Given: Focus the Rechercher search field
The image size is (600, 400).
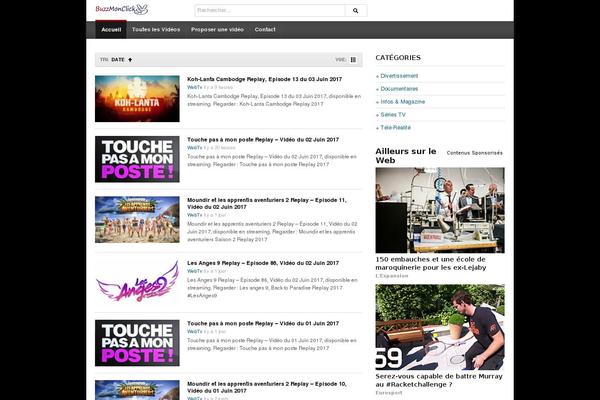Looking at the screenshot, I should pos(270,11).
